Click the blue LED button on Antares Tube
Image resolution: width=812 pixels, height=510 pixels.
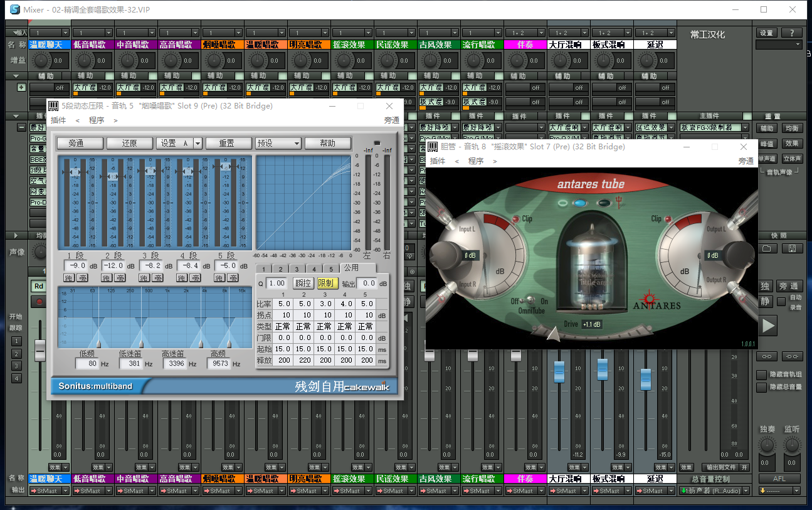(x=580, y=203)
